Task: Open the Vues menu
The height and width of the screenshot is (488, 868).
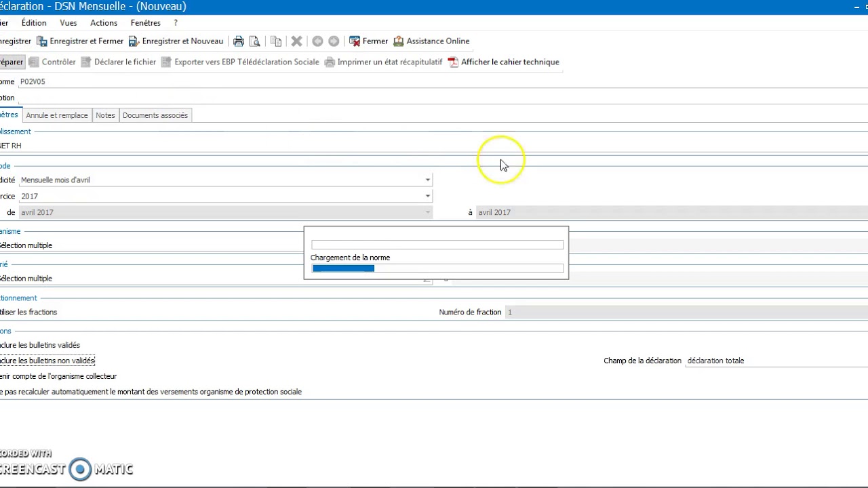Action: click(x=68, y=23)
